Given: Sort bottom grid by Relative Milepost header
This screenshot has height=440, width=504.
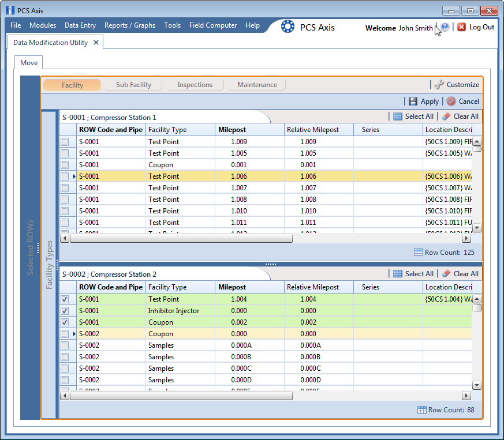Looking at the screenshot, I should (x=319, y=287).
